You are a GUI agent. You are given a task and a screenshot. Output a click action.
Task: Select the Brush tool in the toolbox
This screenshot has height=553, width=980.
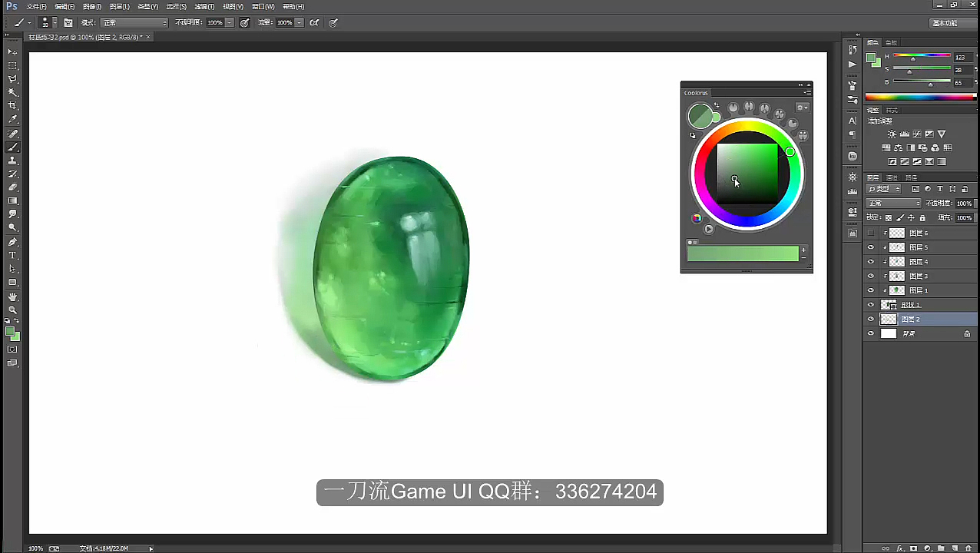click(x=12, y=147)
